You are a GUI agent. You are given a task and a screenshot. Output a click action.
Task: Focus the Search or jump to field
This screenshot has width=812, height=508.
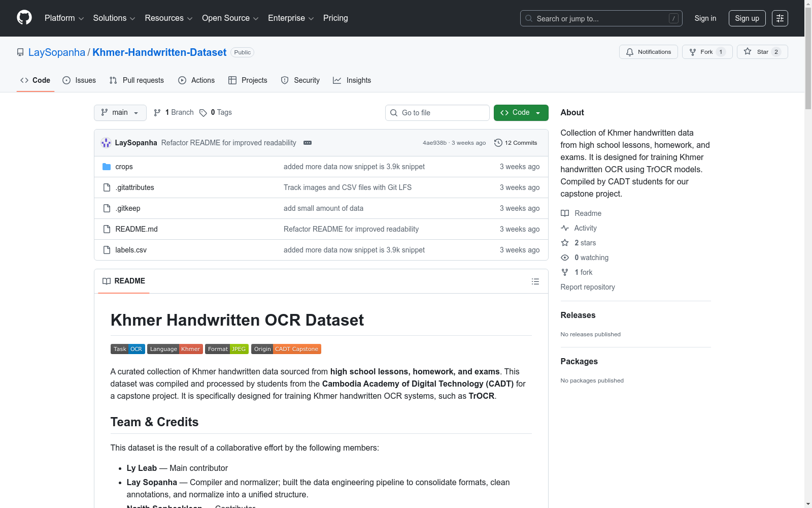pos(601,18)
